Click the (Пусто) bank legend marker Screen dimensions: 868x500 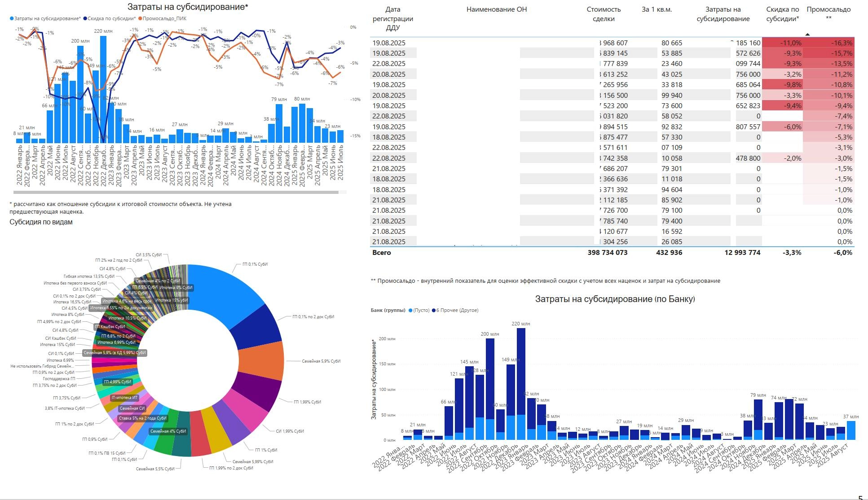410,311
